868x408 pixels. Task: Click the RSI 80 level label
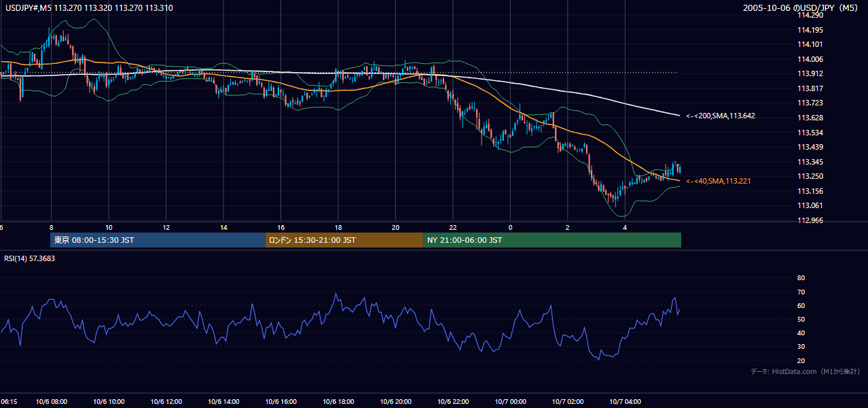click(x=801, y=278)
